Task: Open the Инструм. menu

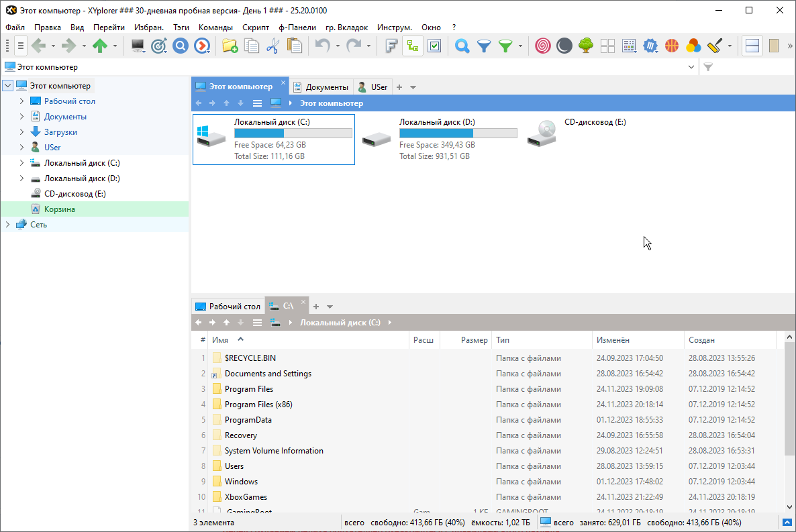Action: (395, 28)
